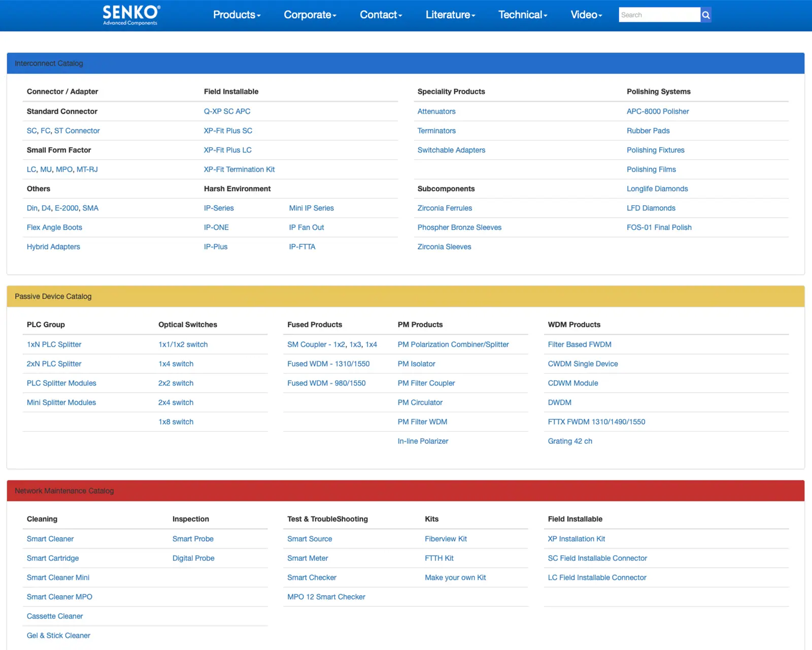
Task: Open the 1xN PLC Splitter link
Action: (54, 344)
